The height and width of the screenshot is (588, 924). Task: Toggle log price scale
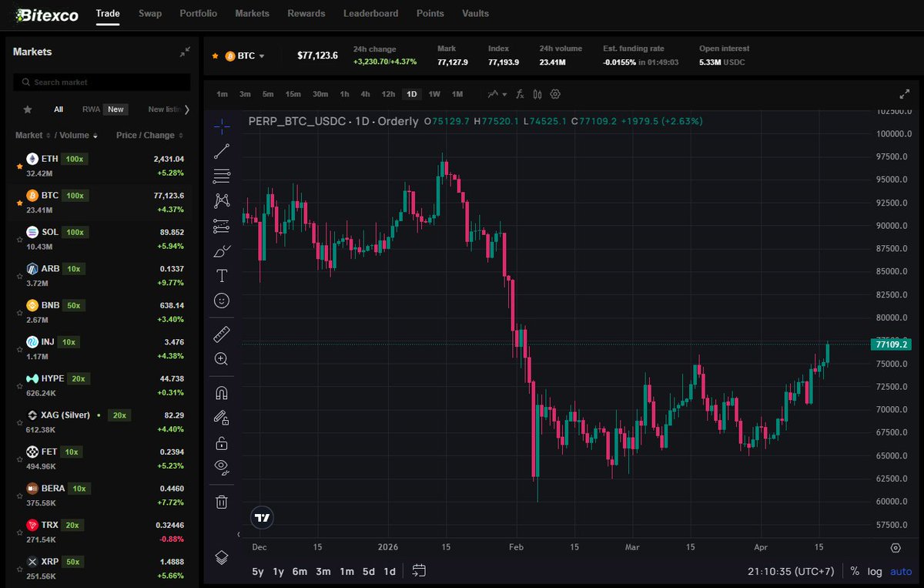[x=875, y=571]
